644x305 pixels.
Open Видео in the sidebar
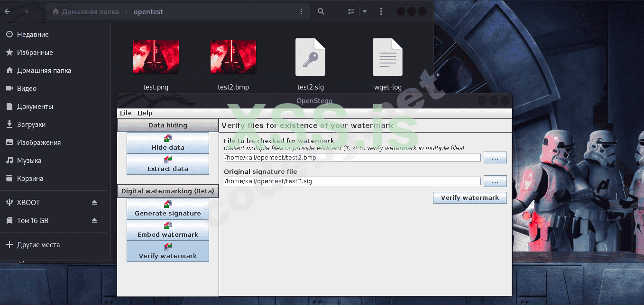pos(55,89)
